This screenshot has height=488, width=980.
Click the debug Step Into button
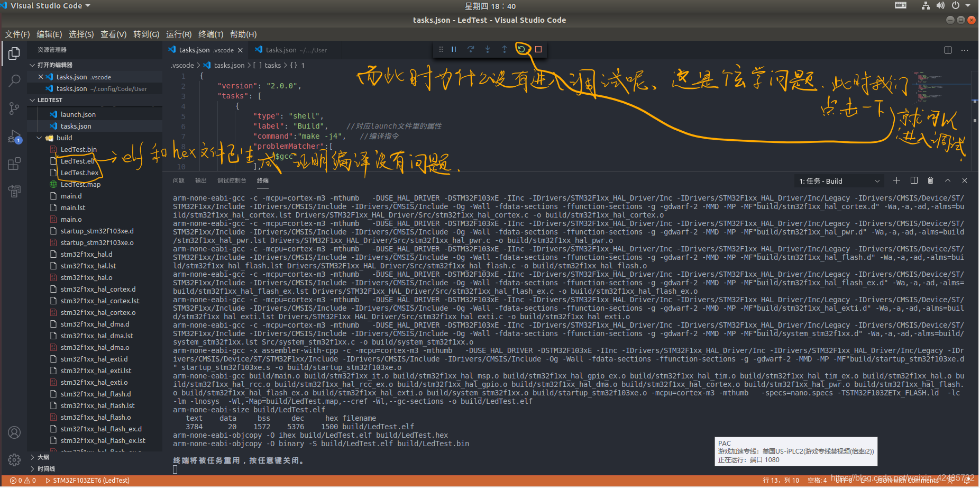(x=488, y=49)
